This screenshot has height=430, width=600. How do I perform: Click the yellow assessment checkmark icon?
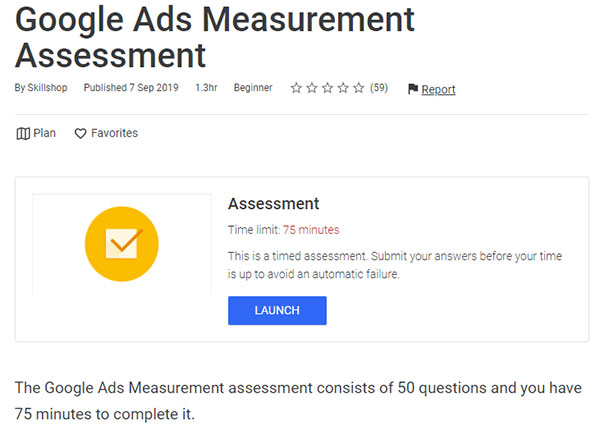pos(122,244)
